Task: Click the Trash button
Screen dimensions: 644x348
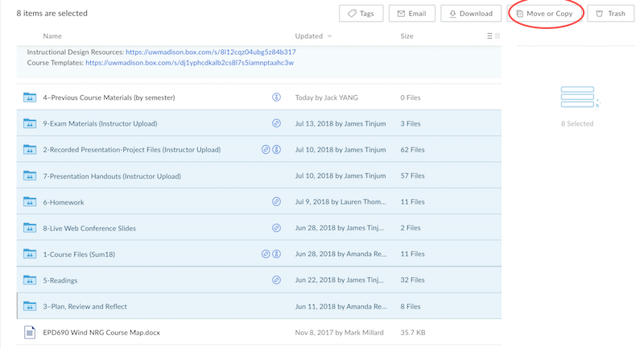Action: [610, 14]
